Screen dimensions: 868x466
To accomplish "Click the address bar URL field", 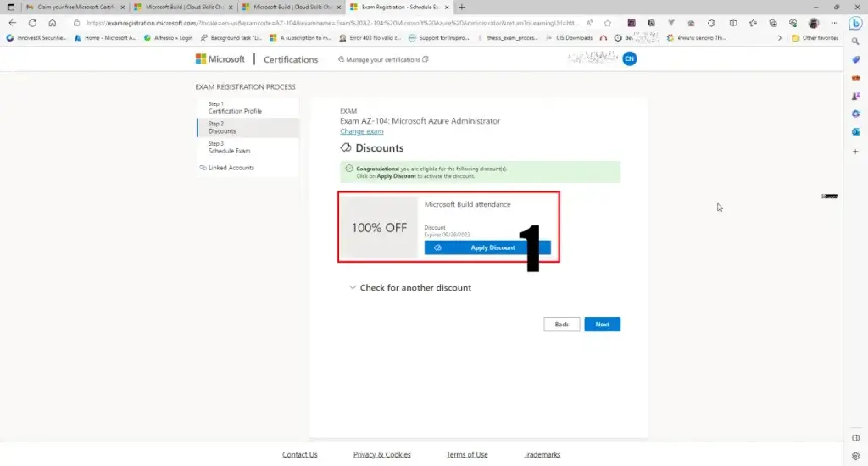I will 332,23.
